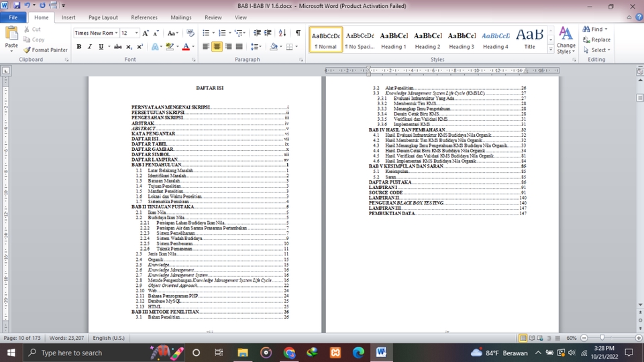
Task: Click the Copy command
Action: [34, 40]
